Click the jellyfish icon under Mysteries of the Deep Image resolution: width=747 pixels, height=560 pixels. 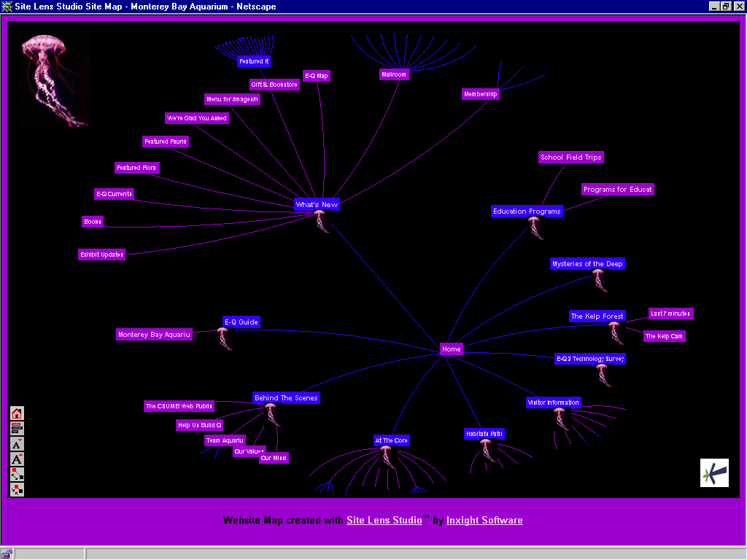(600, 281)
